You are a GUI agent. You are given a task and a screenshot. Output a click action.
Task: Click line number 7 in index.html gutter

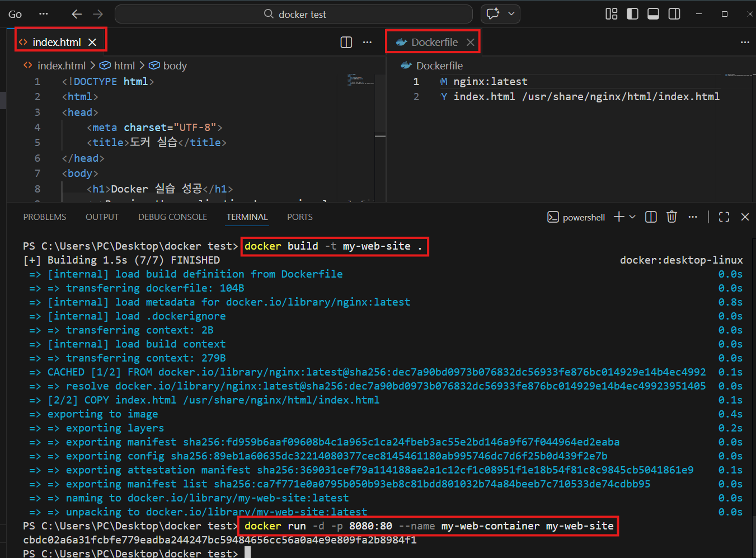[37, 174]
